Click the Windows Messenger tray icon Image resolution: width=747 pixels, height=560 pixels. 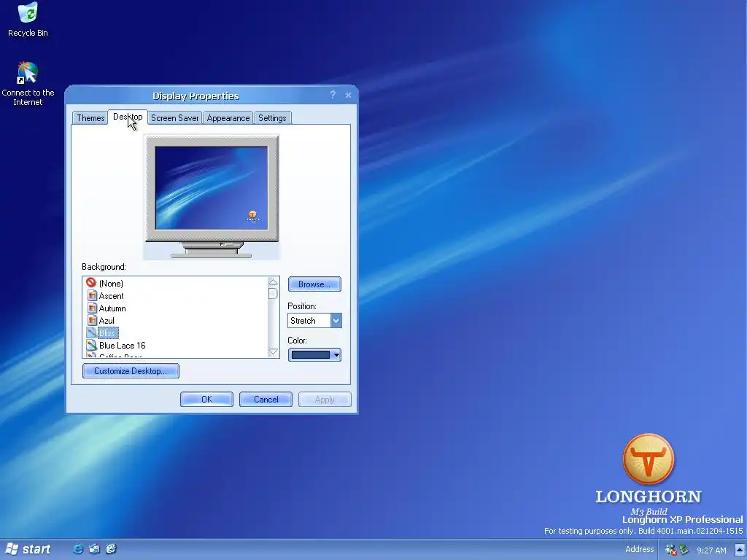click(x=671, y=550)
